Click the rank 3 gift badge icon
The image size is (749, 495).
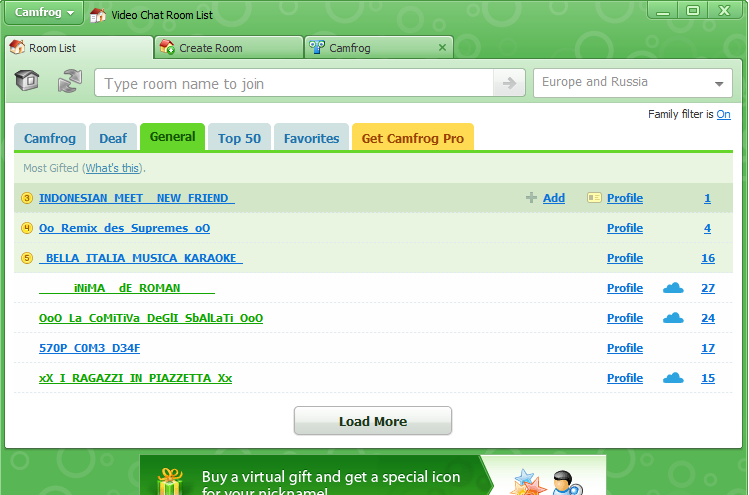point(27,198)
